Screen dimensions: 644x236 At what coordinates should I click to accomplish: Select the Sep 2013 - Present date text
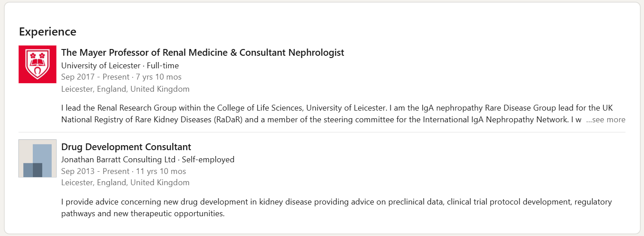pos(95,171)
